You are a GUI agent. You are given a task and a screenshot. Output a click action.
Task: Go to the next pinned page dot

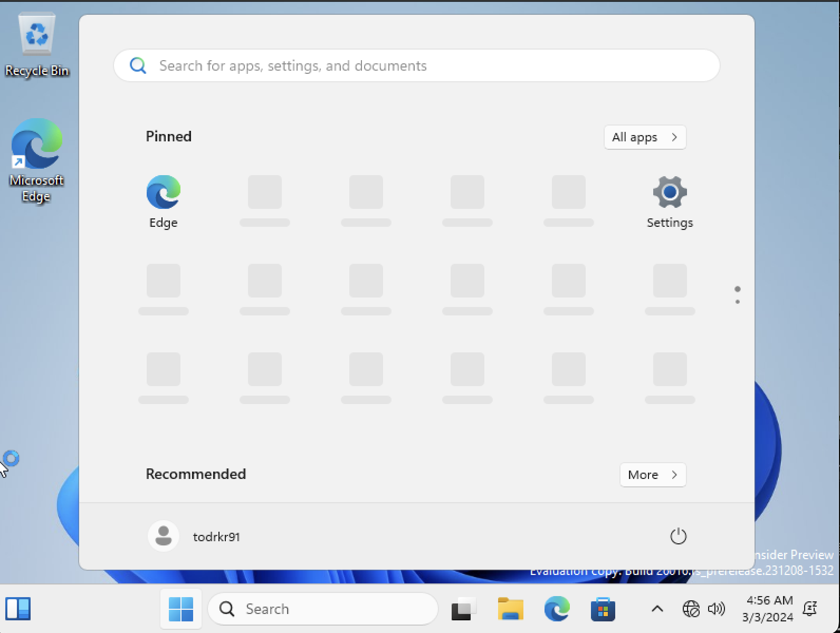click(738, 302)
